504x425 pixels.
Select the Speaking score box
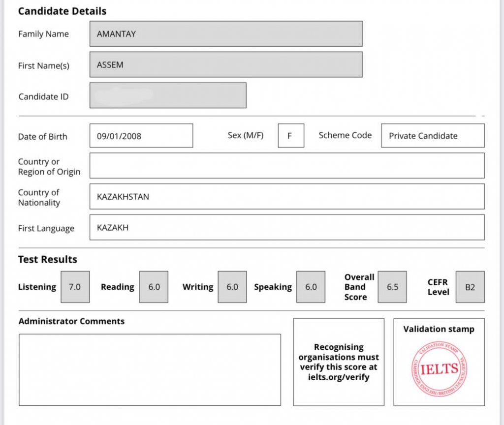pyautogui.click(x=311, y=287)
